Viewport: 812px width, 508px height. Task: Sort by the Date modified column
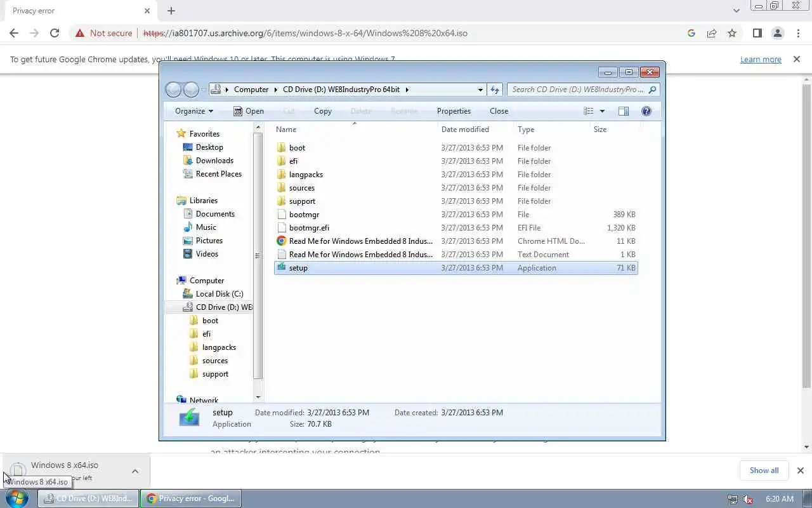click(x=476, y=130)
